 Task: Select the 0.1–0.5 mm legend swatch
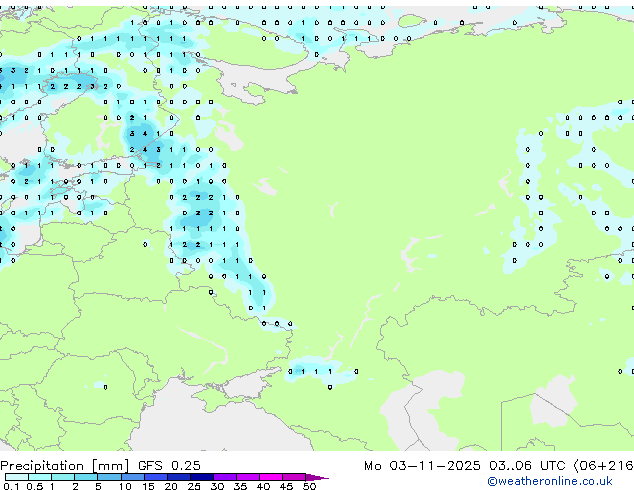[x=17, y=477]
